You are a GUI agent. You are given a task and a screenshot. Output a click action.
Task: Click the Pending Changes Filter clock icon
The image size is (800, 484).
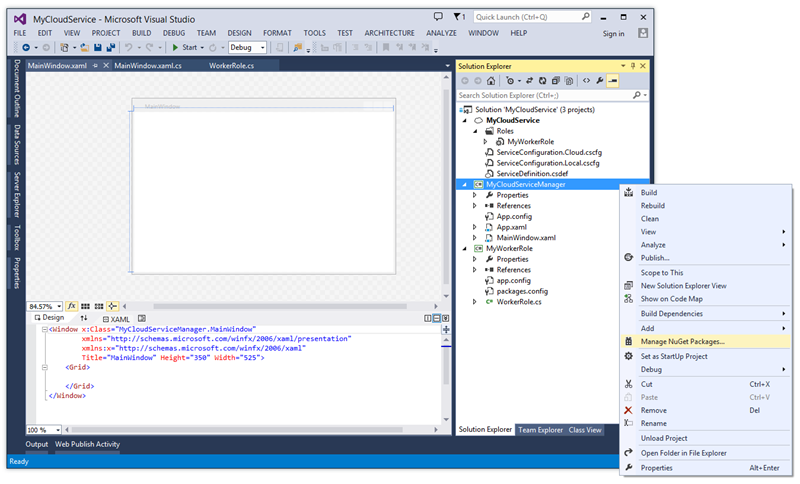[510, 81]
